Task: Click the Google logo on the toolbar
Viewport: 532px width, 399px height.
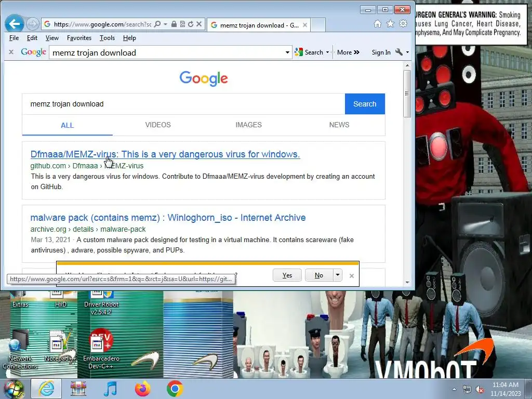Action: [34, 52]
